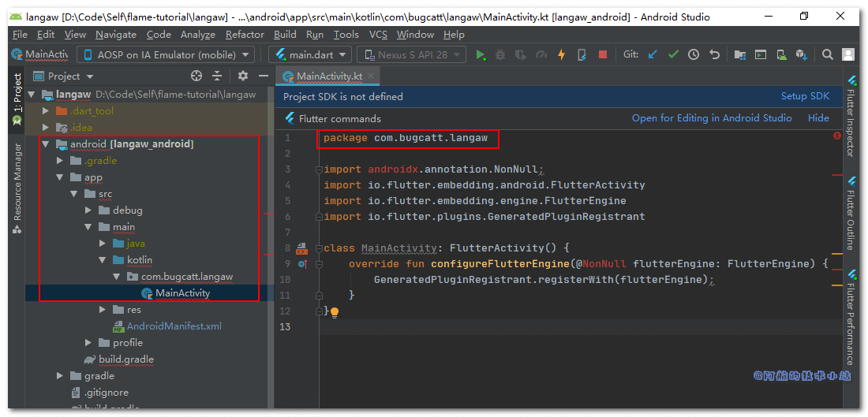The image size is (868, 417).
Task: Select AndroidManifest.xml in the project tree
Action: [174, 326]
